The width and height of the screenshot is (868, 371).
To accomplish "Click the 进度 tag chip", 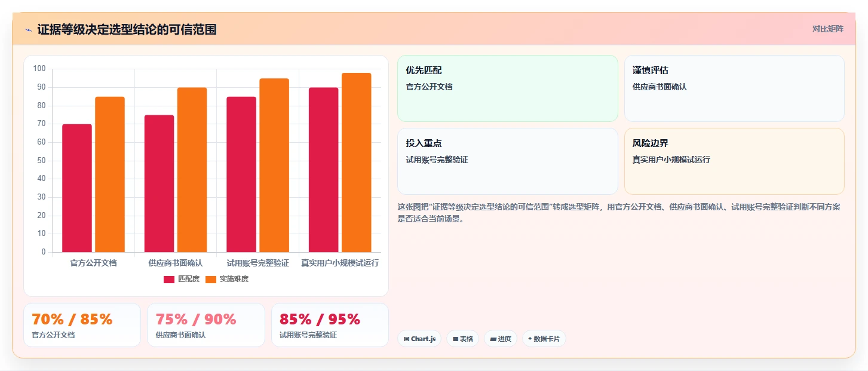I will point(501,339).
